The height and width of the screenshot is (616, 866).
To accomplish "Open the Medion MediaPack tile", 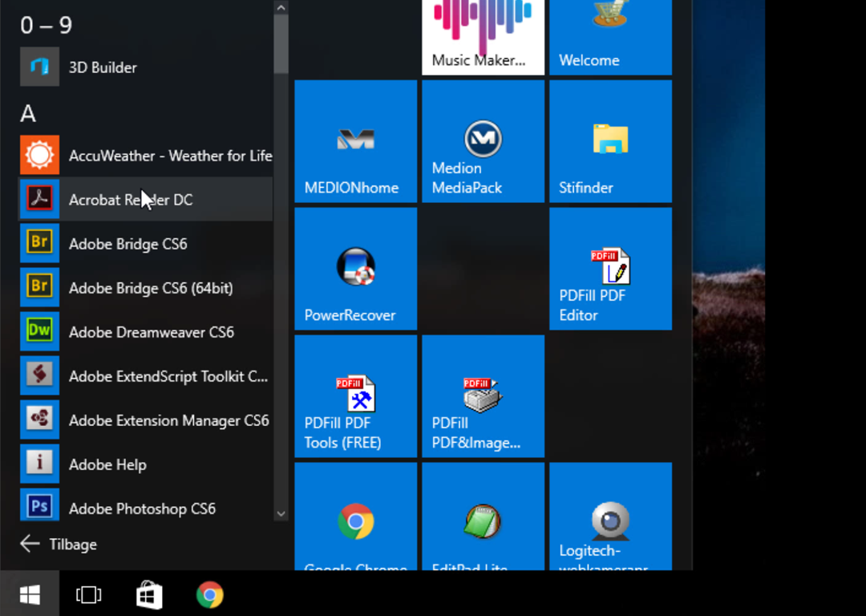I will [484, 141].
